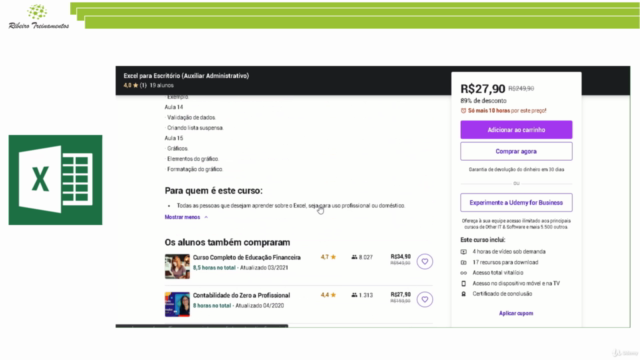Click the Aula 15 label

[x=174, y=138]
